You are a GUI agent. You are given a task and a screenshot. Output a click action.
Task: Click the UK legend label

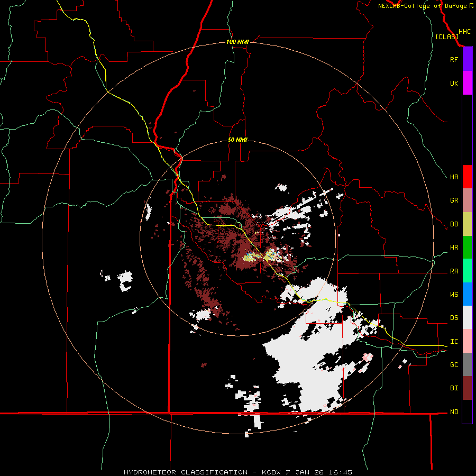pos(454,83)
